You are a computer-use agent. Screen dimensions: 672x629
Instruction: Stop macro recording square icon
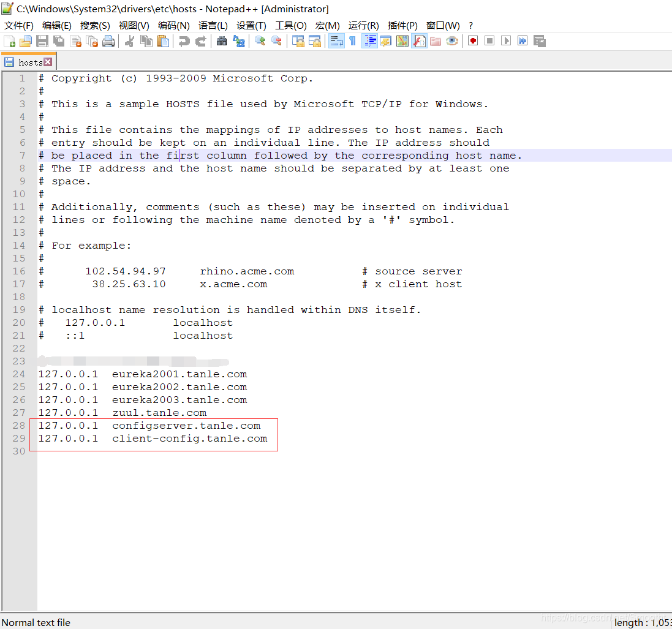(489, 41)
